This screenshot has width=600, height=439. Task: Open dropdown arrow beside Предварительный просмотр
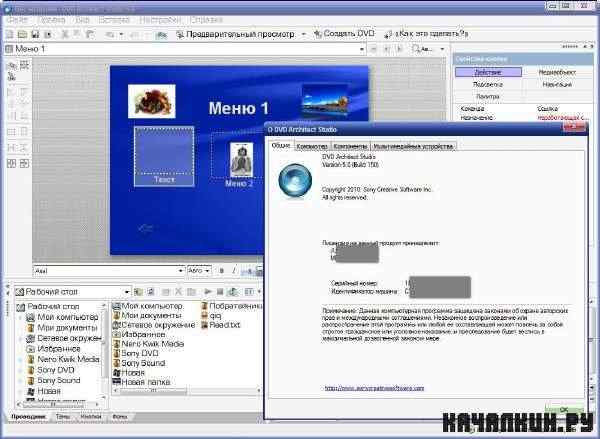pyautogui.click(x=303, y=34)
